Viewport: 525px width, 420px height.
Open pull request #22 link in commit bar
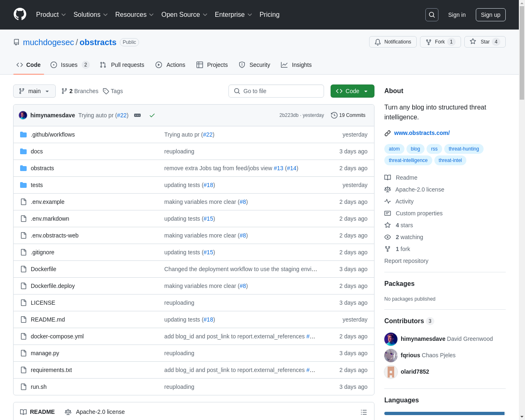pyautogui.click(x=122, y=115)
